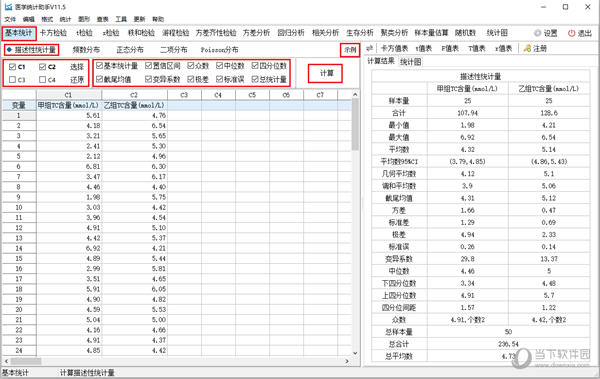This screenshot has width=600, height=379.
Task: Select row header 10 in the data grid
Action: 19,207
